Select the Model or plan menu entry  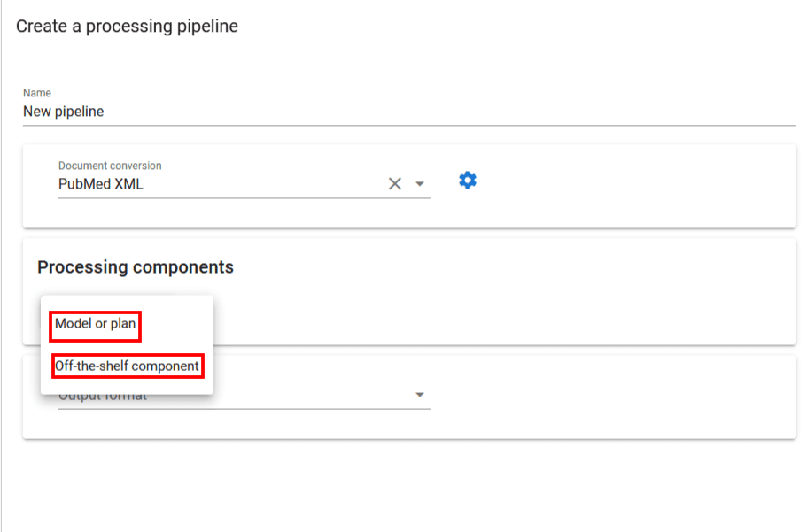(x=96, y=324)
